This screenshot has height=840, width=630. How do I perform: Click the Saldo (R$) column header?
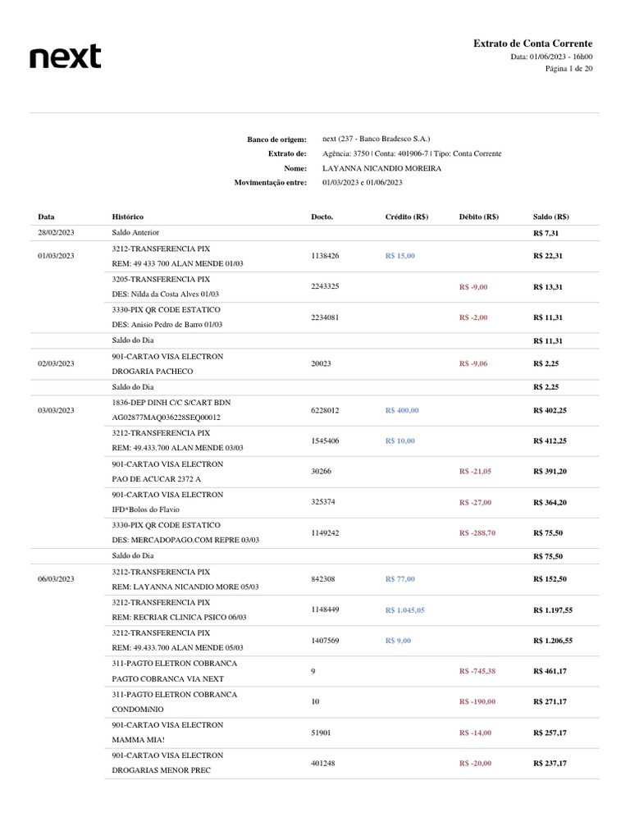[551, 217]
